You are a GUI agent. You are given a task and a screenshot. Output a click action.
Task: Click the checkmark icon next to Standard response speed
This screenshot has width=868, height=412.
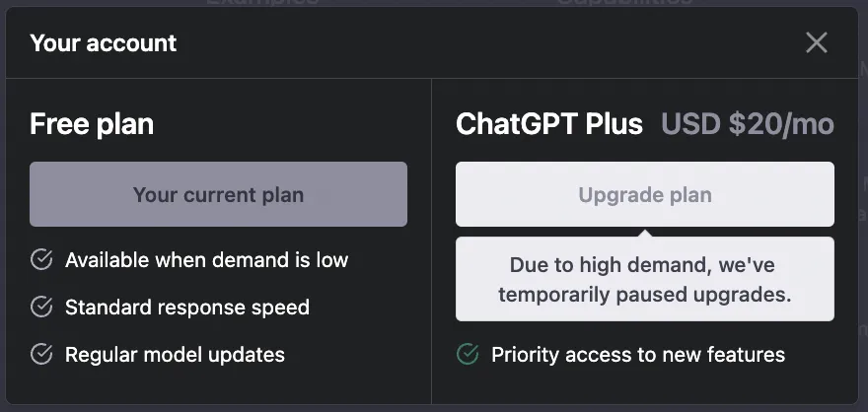(41, 308)
